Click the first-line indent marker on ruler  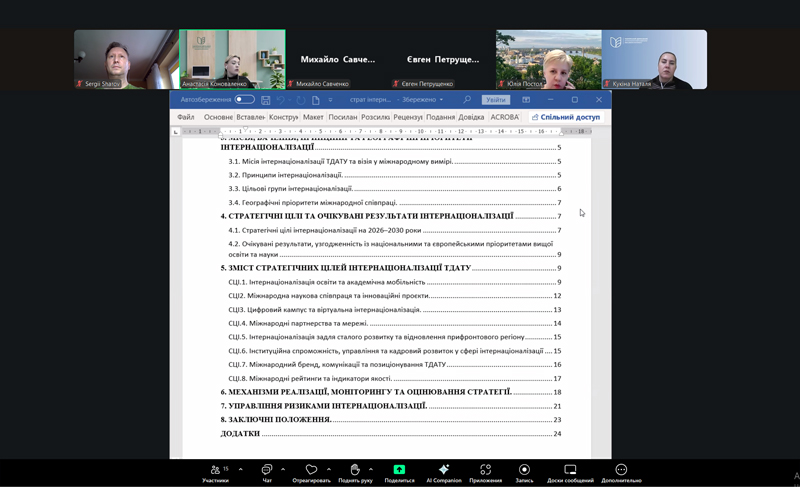pyautogui.click(x=245, y=129)
